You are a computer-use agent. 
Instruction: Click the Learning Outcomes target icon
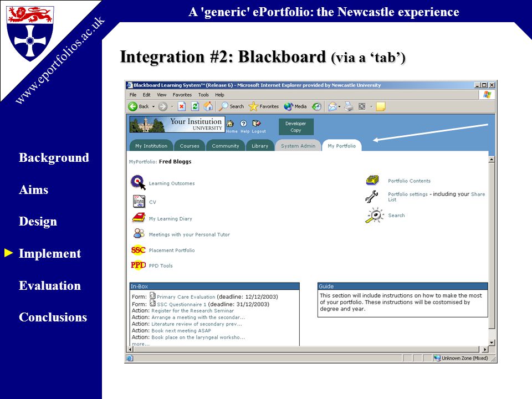pyautogui.click(x=138, y=182)
